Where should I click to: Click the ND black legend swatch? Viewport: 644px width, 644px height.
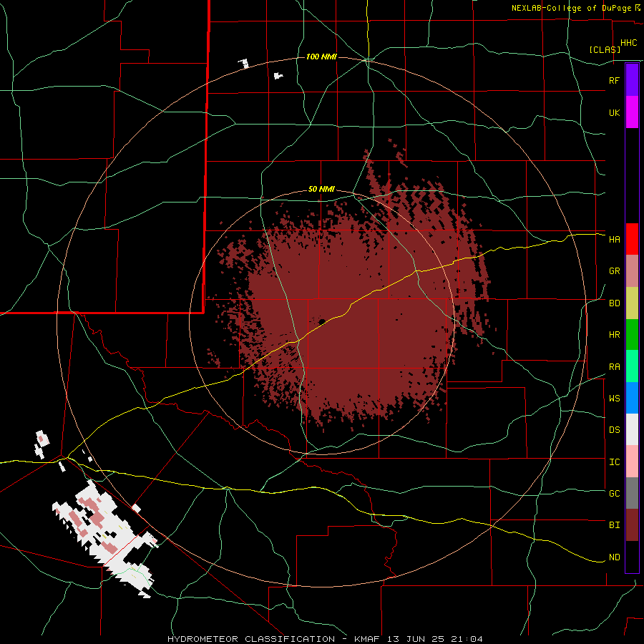pyautogui.click(x=632, y=557)
